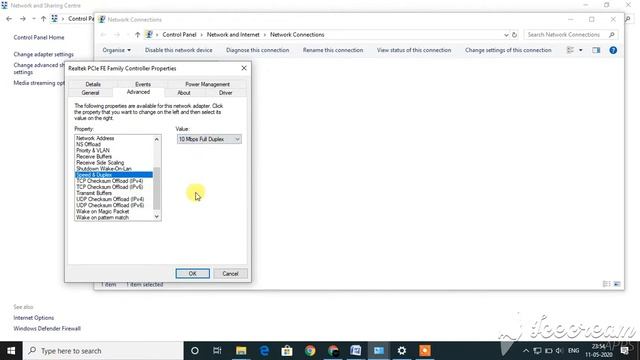Select Network Address in the property list
The image size is (640, 360).
pos(95,138)
